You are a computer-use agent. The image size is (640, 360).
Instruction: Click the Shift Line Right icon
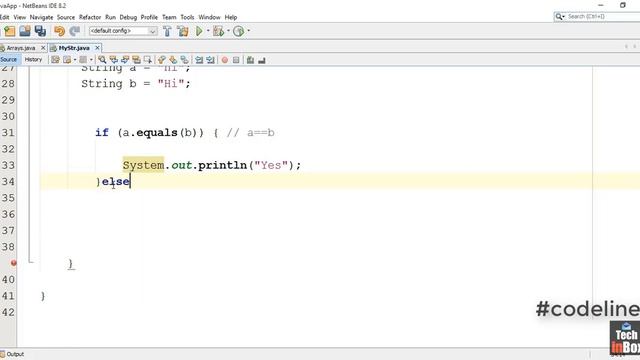pyautogui.click(x=210, y=60)
